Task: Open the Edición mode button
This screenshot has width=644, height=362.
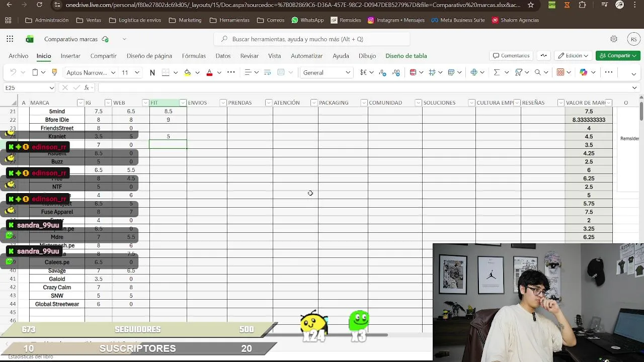Action: [573, 56]
